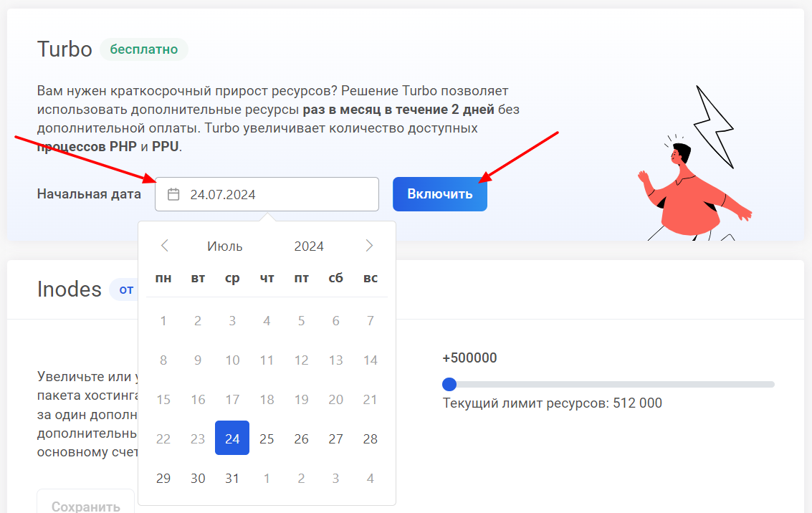The height and width of the screenshot is (513, 812).
Task: Pick Sunday July 28 in calendar
Action: tap(370, 438)
